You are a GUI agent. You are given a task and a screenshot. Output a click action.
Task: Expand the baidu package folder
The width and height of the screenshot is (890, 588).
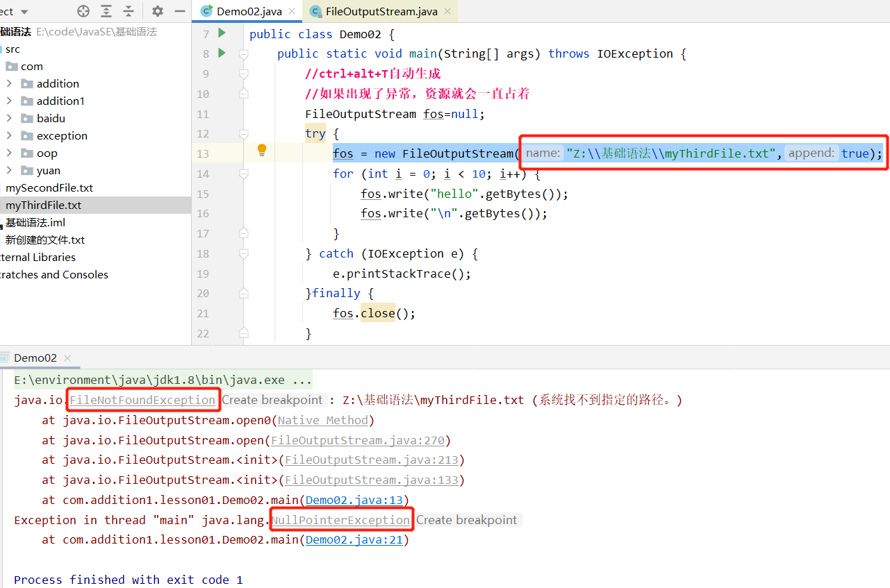[8, 118]
